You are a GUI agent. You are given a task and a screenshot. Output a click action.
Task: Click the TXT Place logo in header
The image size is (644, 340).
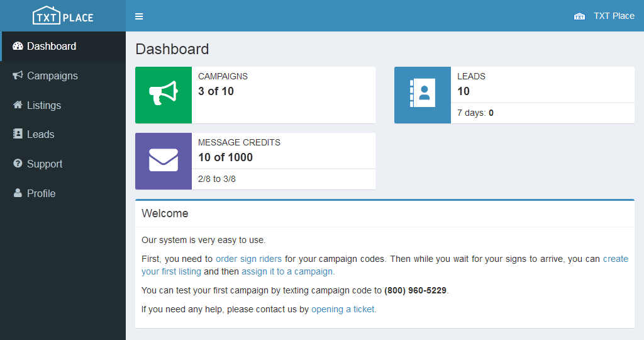pyautogui.click(x=63, y=16)
